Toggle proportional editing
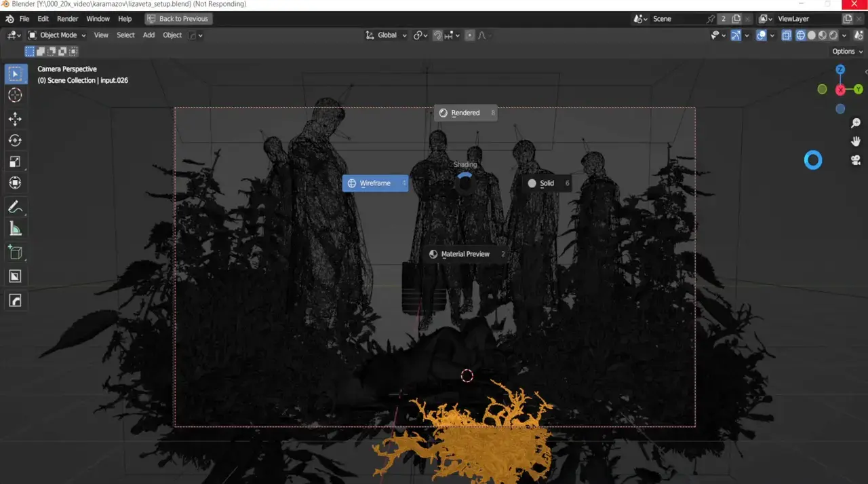This screenshot has height=484, width=868. coord(469,35)
